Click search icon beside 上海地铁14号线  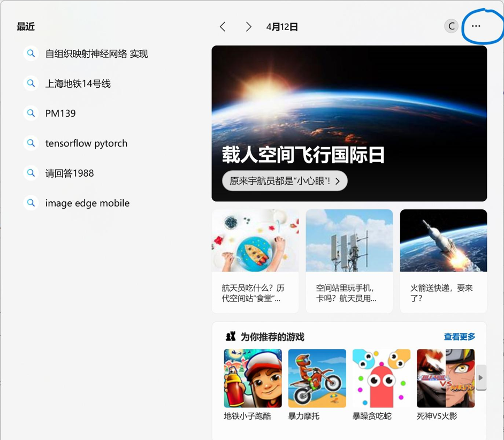31,84
